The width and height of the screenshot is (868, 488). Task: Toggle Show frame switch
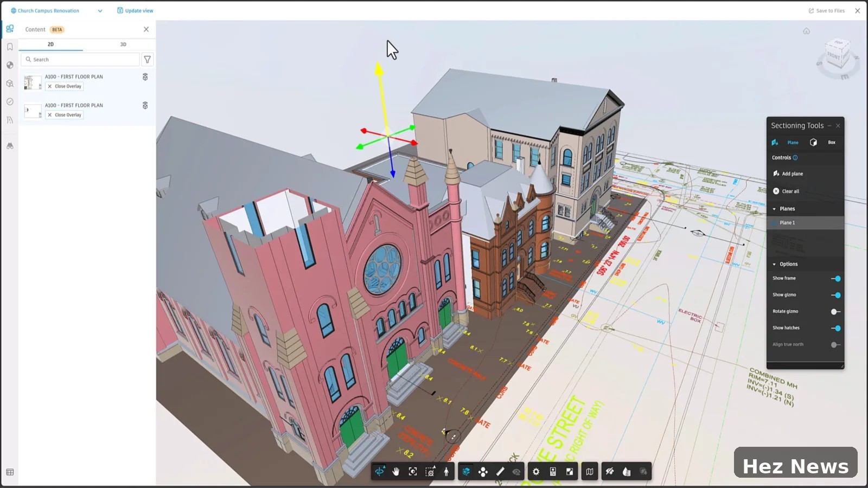point(835,279)
